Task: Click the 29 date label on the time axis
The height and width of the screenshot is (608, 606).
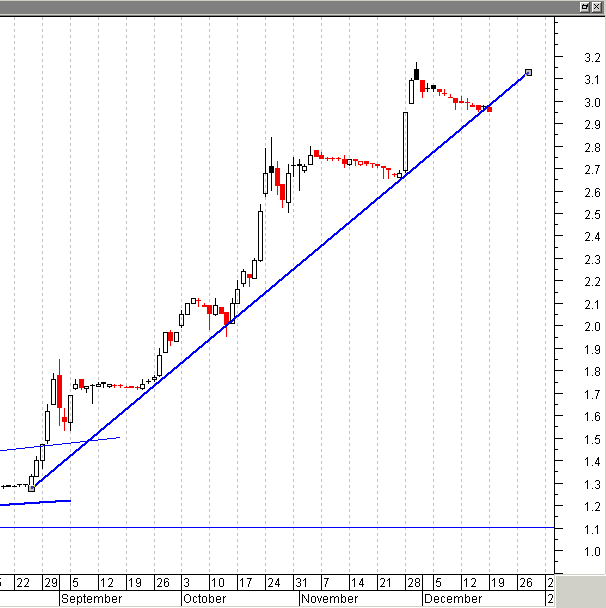Action: pyautogui.click(x=51, y=582)
